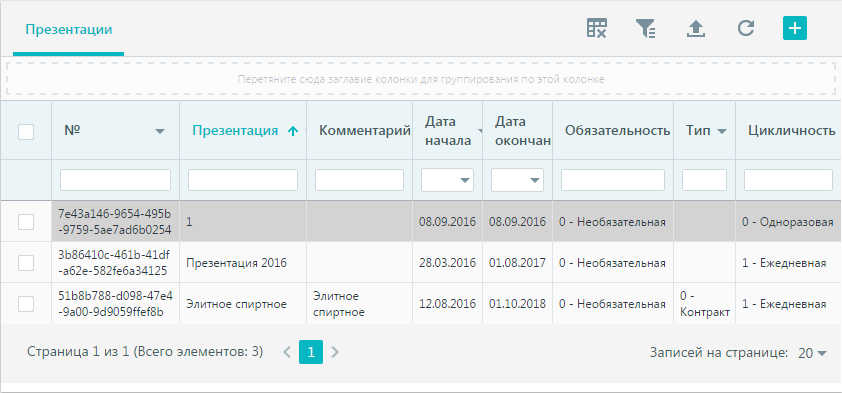Change records per page dropdown showing 20

tap(812, 353)
